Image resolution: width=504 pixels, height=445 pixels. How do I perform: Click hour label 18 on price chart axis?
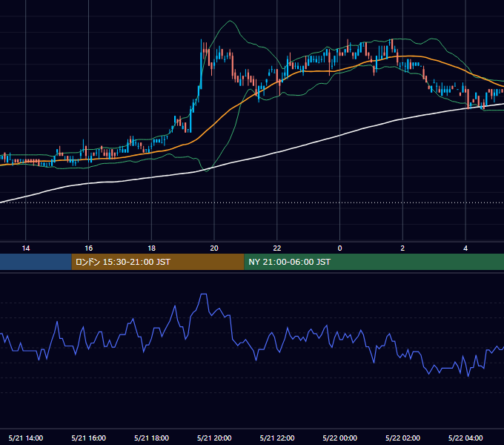tap(151, 248)
